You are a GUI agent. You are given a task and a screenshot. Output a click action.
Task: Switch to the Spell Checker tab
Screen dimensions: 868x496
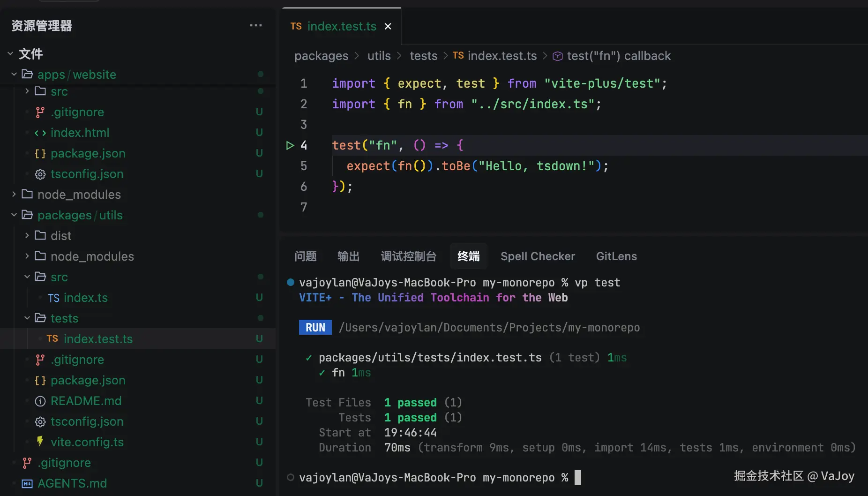coord(538,256)
